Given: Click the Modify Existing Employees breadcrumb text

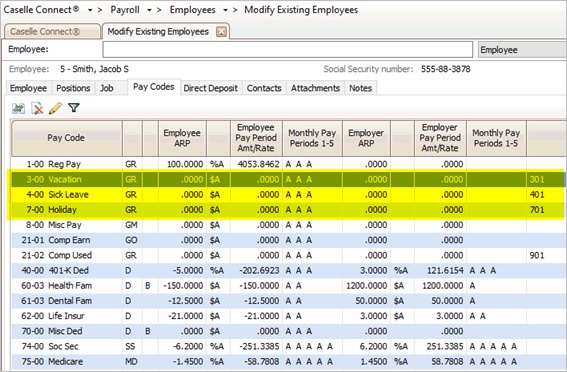Looking at the screenshot, I should pyautogui.click(x=301, y=10).
